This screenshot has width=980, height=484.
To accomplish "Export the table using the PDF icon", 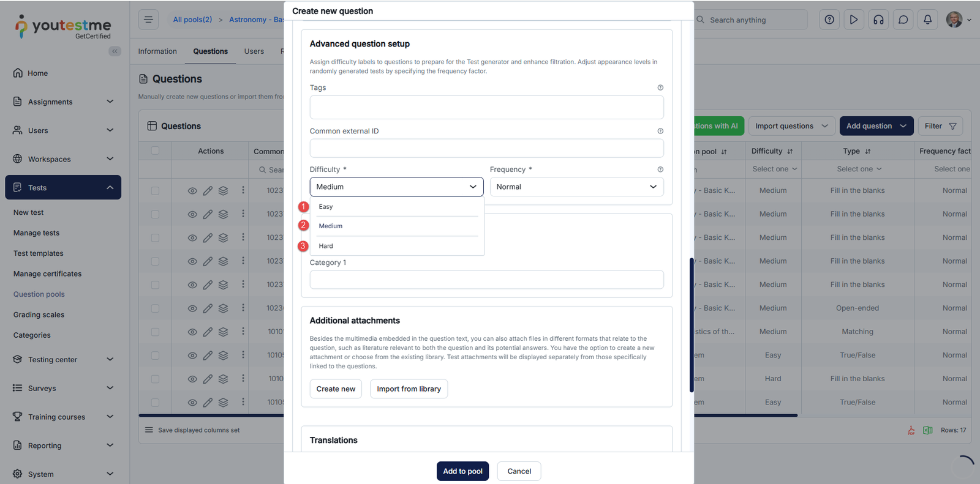I will click(x=911, y=430).
